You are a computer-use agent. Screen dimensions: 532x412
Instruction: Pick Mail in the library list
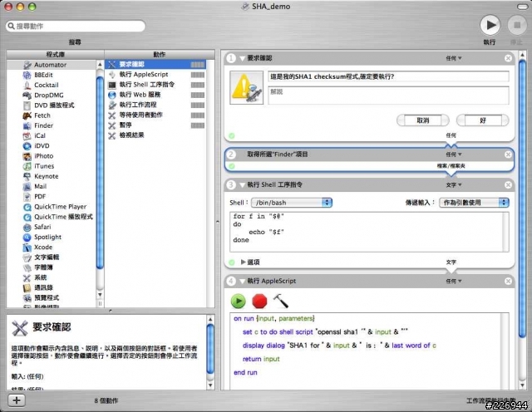52,187
